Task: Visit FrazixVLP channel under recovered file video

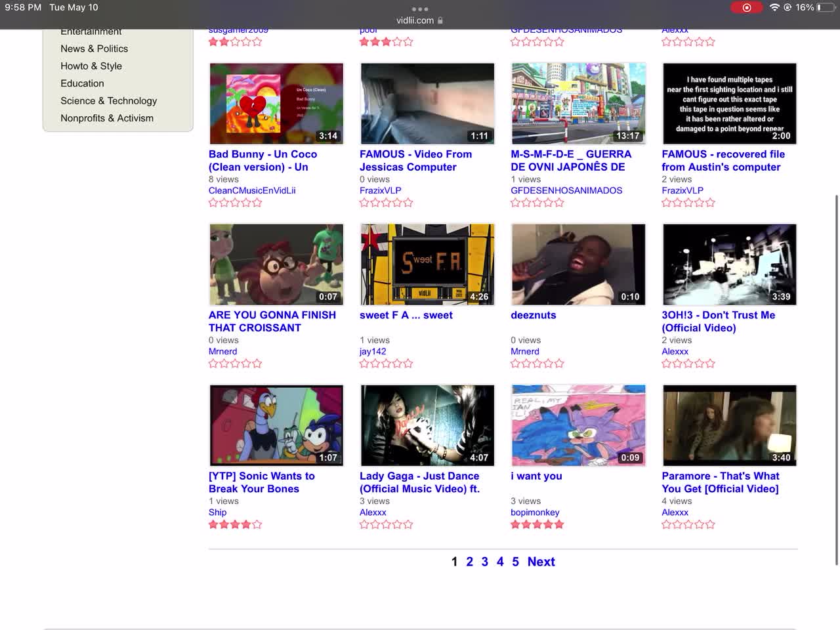Action: (682, 190)
